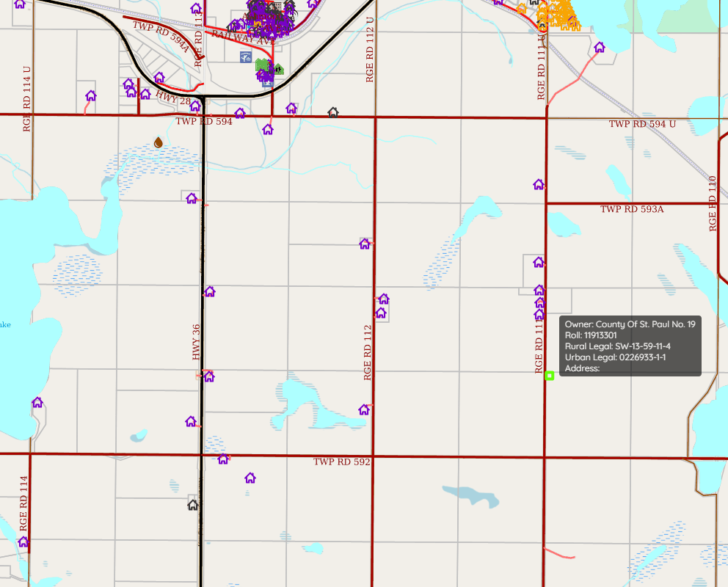The width and height of the screenshot is (728, 587).
Task: Select the purple house south of TWP RD 592, east of HWY 36
Action: pos(250,478)
